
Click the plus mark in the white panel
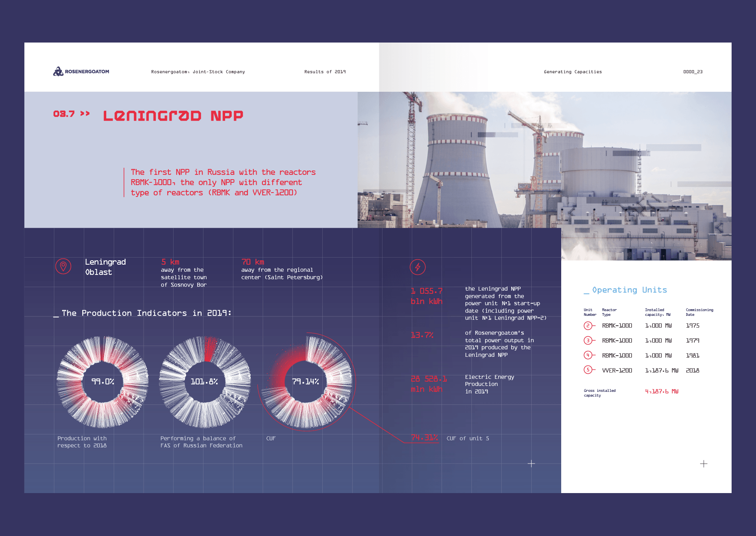[x=704, y=464]
